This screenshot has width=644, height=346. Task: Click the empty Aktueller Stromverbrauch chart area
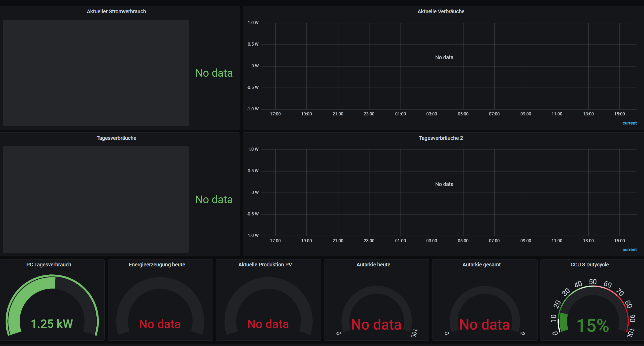[x=96, y=73]
